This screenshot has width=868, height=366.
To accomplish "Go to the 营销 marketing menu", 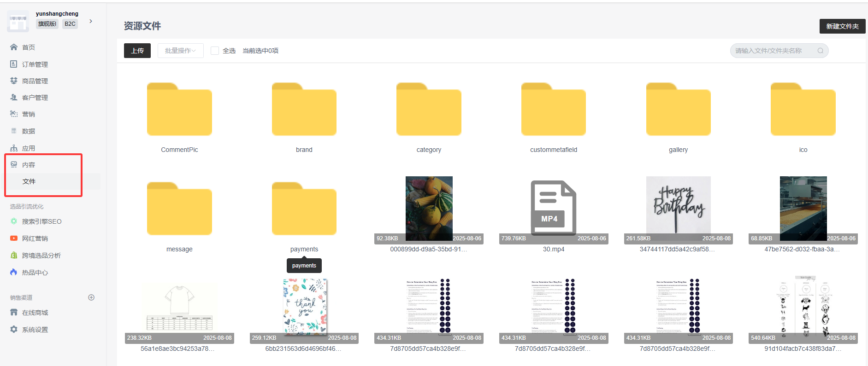I will 29,114.
